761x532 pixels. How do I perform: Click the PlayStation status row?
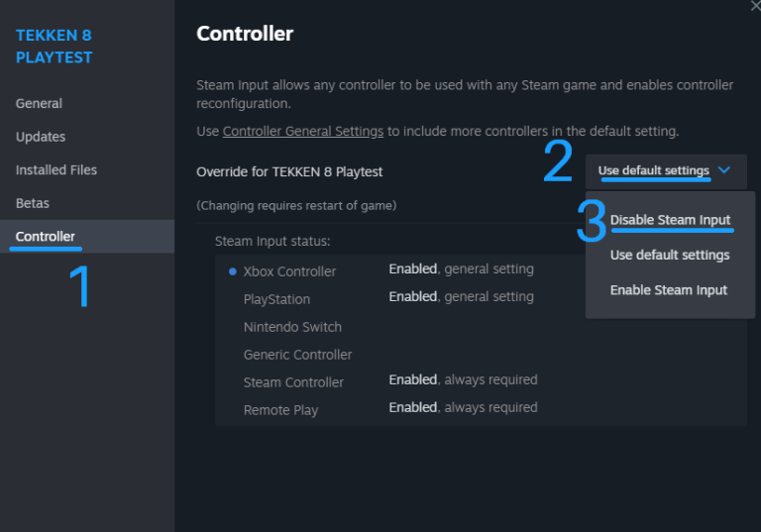(x=277, y=299)
